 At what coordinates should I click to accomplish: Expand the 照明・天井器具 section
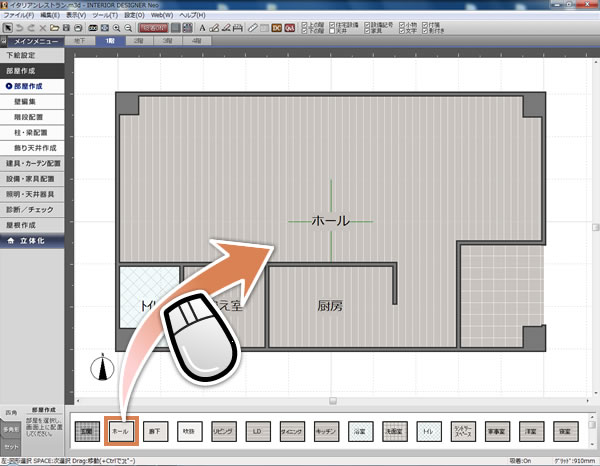point(32,193)
